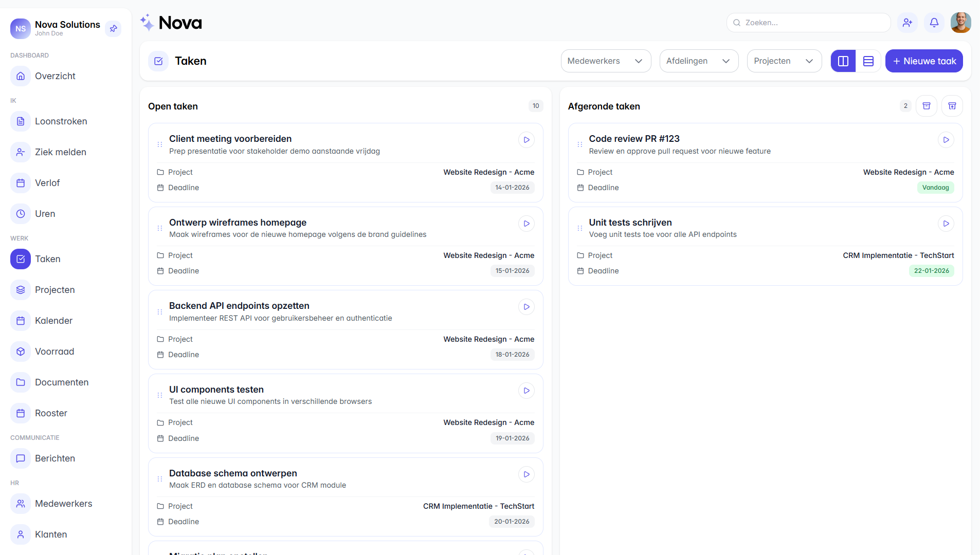Start the timer on Backend API endpoints opzetten
Image resolution: width=980 pixels, height=555 pixels.
(x=527, y=307)
